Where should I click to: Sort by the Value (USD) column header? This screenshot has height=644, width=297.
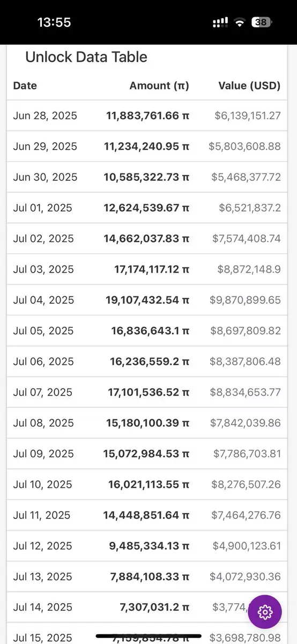click(249, 85)
